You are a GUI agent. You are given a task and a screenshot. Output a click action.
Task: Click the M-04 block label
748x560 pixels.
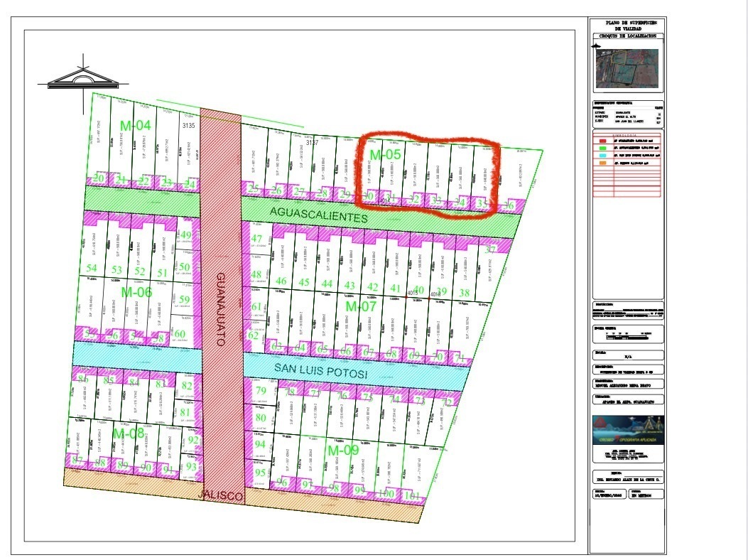pyautogui.click(x=135, y=125)
